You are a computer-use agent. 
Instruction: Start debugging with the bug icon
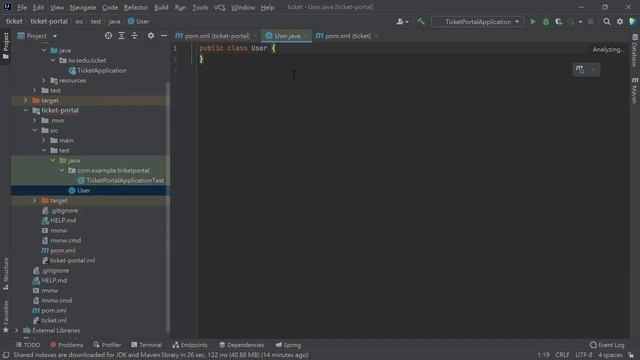pos(546,22)
